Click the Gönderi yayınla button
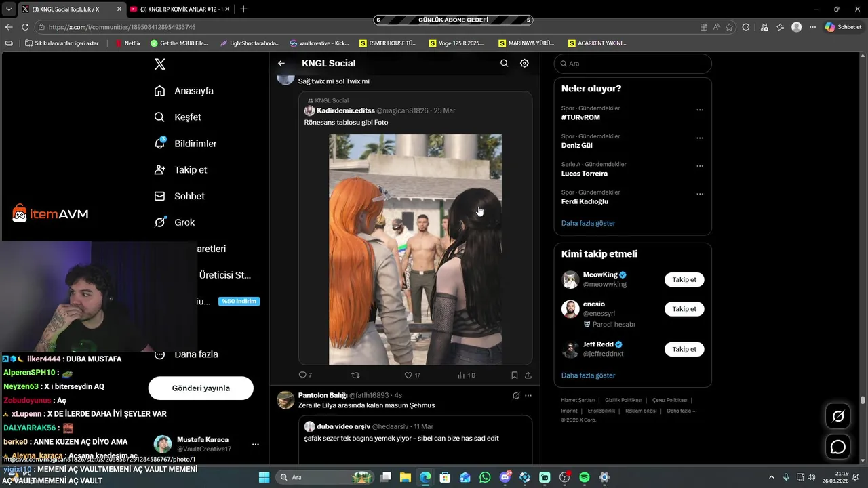The image size is (868, 488). (x=201, y=388)
